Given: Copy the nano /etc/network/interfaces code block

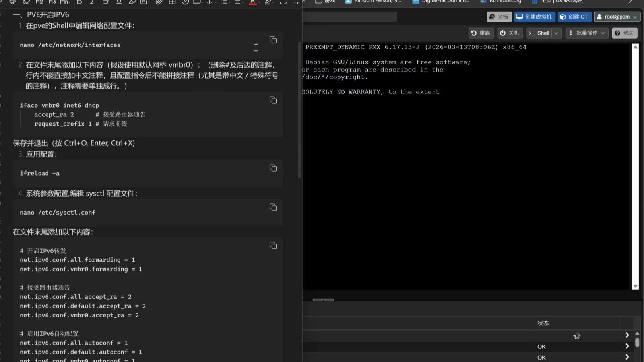Looking at the screenshot, I should click(273, 40).
